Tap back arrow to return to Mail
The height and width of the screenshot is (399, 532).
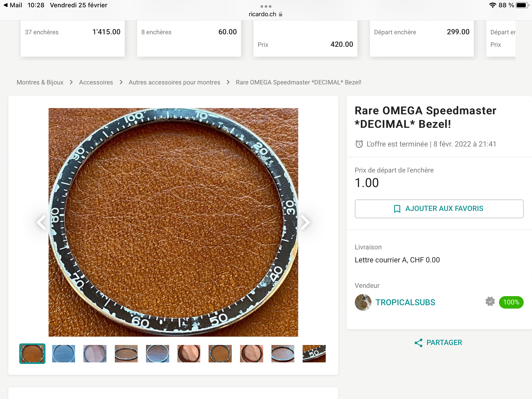[x=6, y=5]
